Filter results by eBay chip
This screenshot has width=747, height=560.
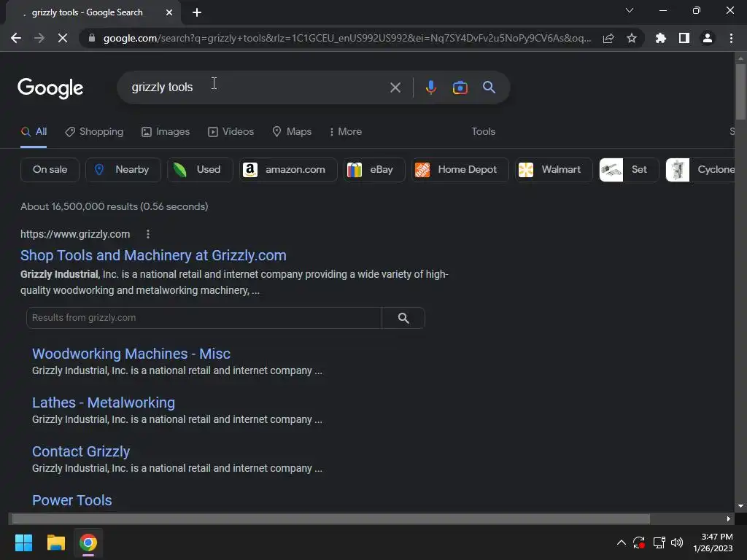pos(374,169)
